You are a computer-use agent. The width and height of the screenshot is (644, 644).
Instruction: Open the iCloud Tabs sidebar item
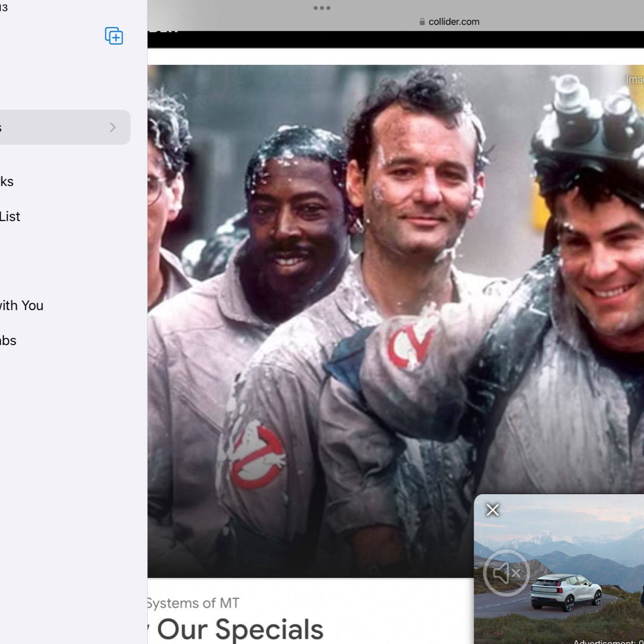click(8, 340)
